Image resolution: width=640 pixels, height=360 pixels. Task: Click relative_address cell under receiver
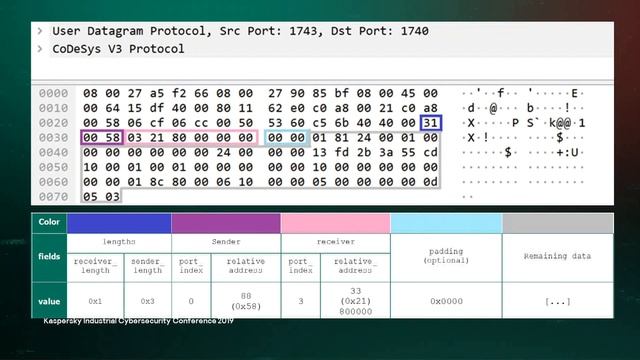(356, 267)
